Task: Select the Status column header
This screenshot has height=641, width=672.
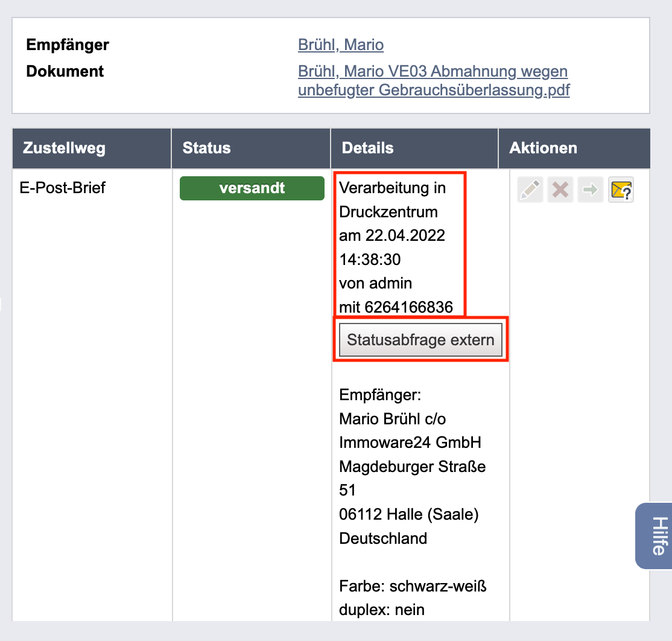Action: click(251, 148)
